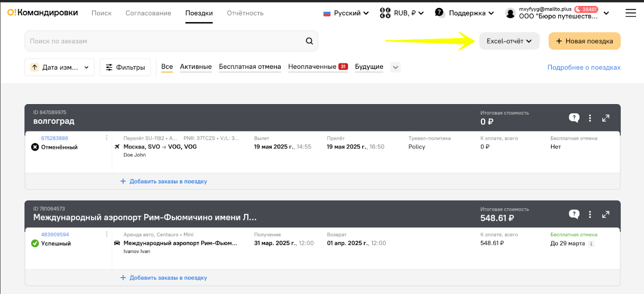The image size is (644, 294).
Task: Click the search magnifier icon
Action: [x=309, y=41]
